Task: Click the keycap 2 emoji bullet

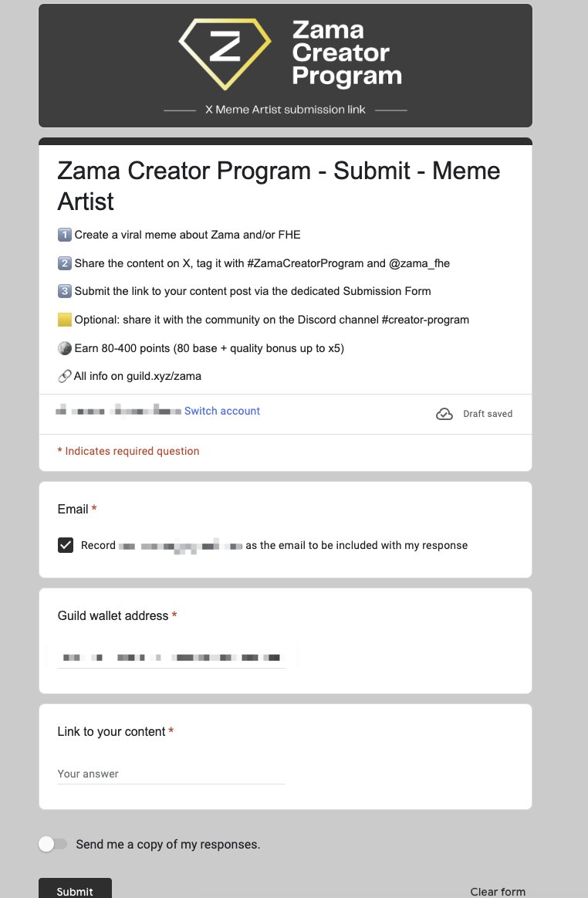Action: (64, 263)
